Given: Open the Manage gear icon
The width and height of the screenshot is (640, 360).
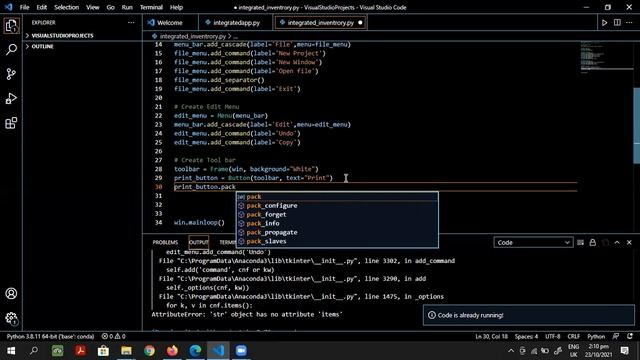Looking at the screenshot, I should tap(11, 318).
